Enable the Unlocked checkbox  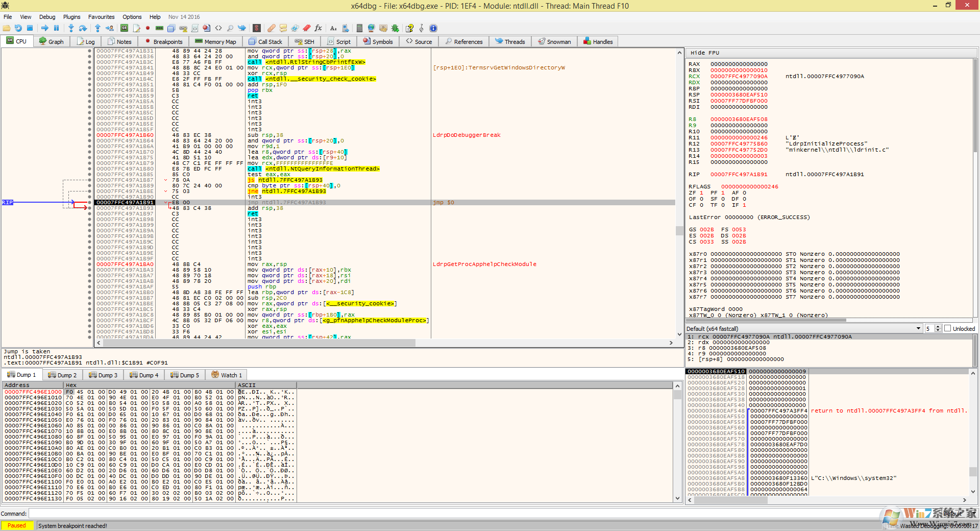tap(948, 329)
